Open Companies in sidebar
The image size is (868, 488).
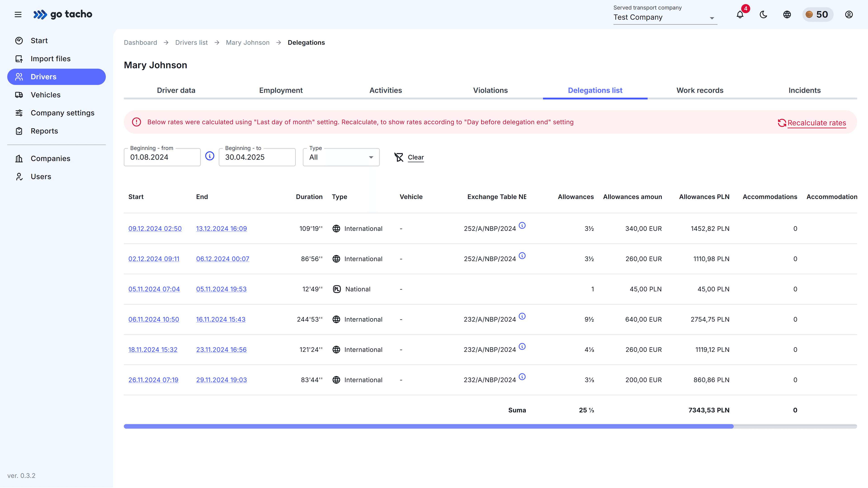point(57,159)
